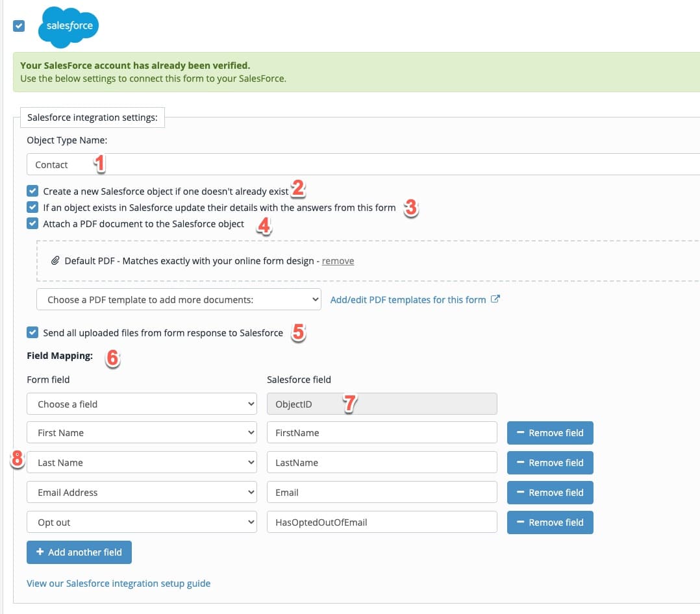Click the red number 1 annotation marker
This screenshot has width=700, height=614.
(x=100, y=164)
